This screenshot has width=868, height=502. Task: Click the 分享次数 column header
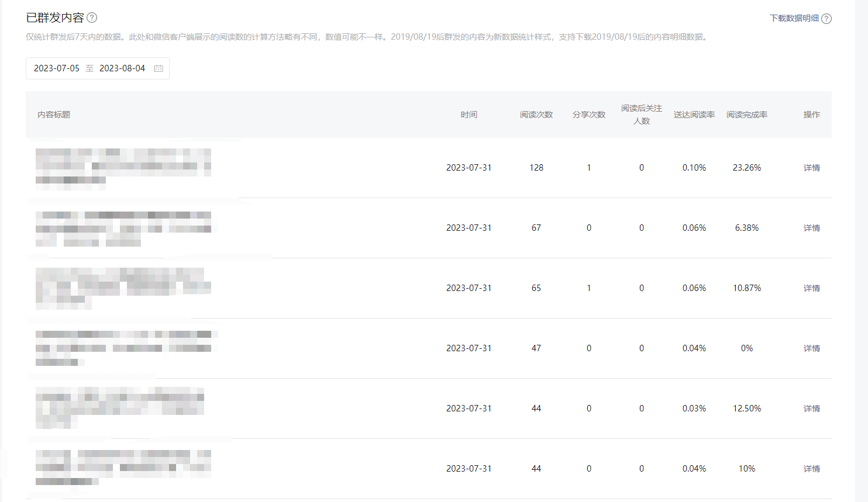[588, 115]
